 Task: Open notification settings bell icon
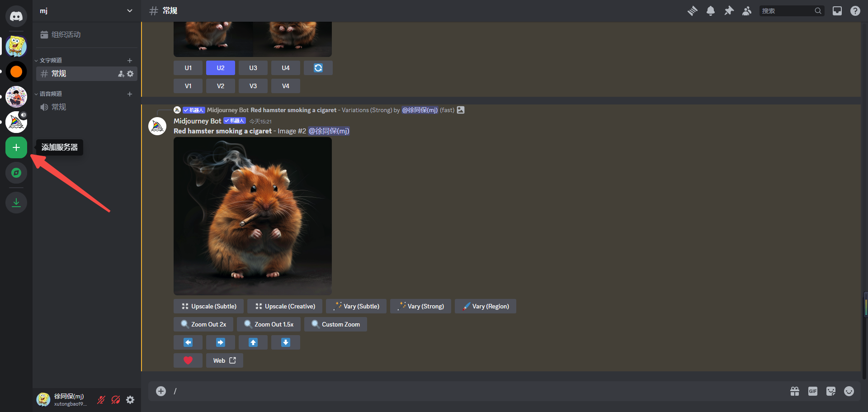pyautogui.click(x=711, y=11)
